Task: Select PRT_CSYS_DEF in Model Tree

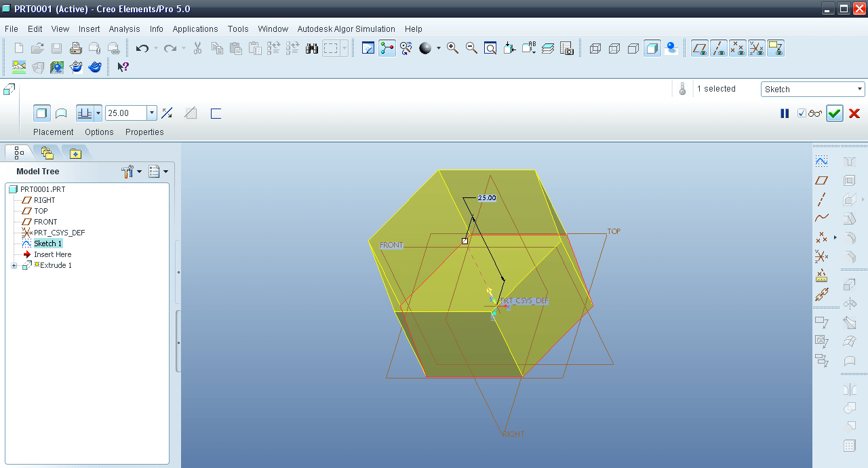Action: coord(60,233)
